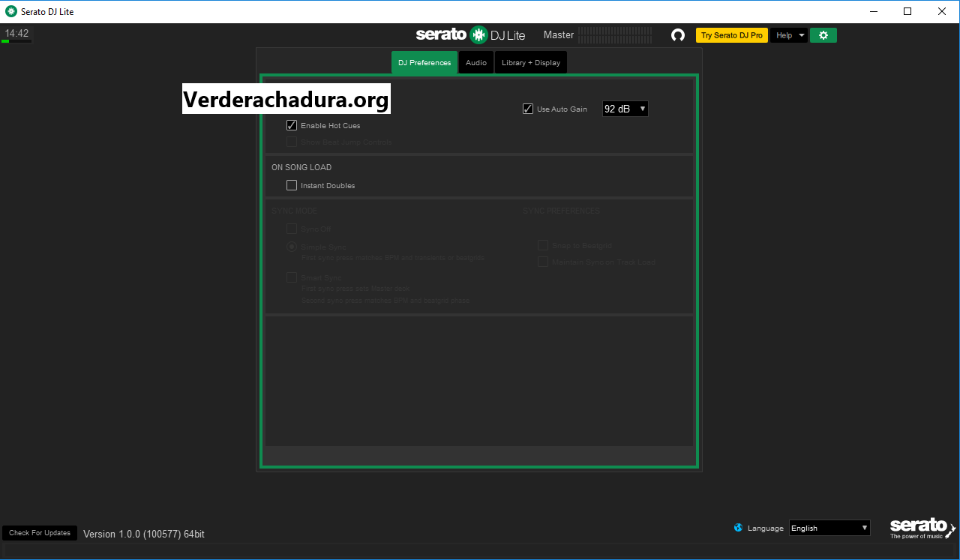Image resolution: width=960 pixels, height=560 pixels.
Task: Click the 14:42 clock display
Action: click(16, 34)
